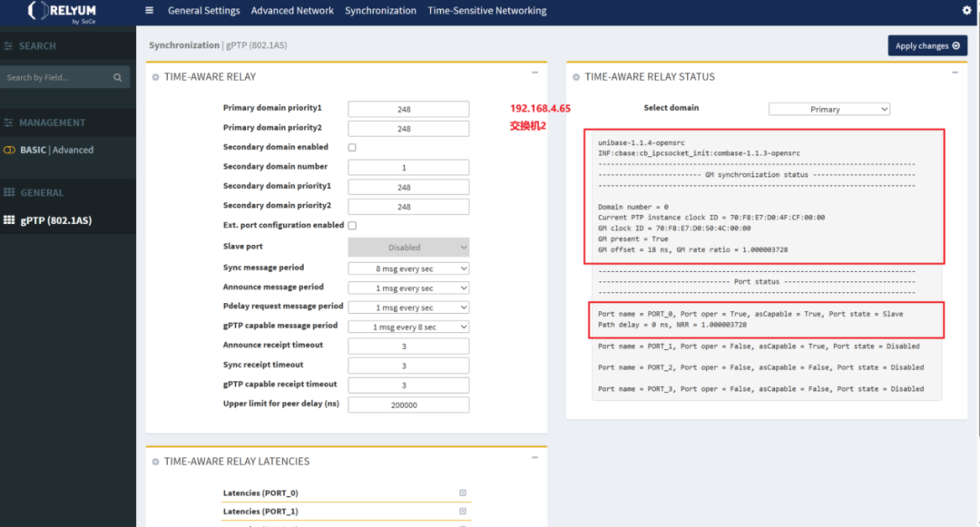Collapse the Time-Aware Relay Latencies panel

535,458
